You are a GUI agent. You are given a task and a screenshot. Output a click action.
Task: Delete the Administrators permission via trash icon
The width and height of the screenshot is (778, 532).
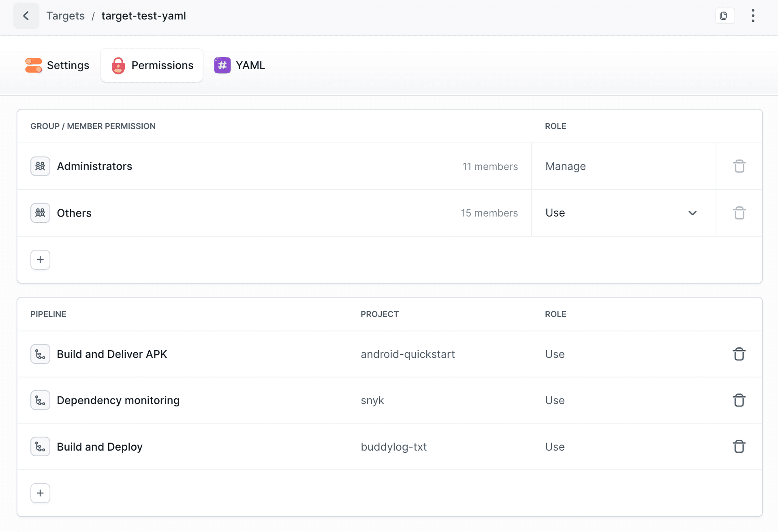click(x=739, y=166)
